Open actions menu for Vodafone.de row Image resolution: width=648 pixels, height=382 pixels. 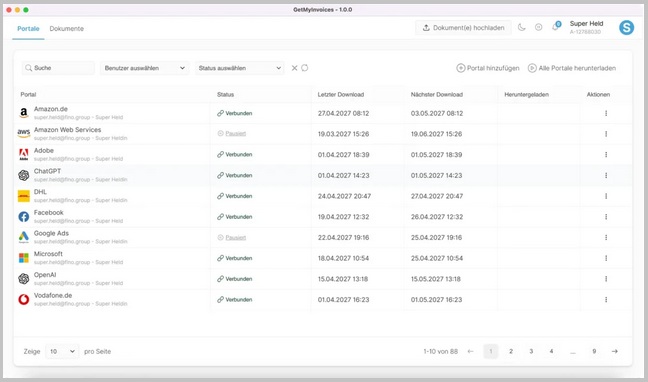pos(606,299)
